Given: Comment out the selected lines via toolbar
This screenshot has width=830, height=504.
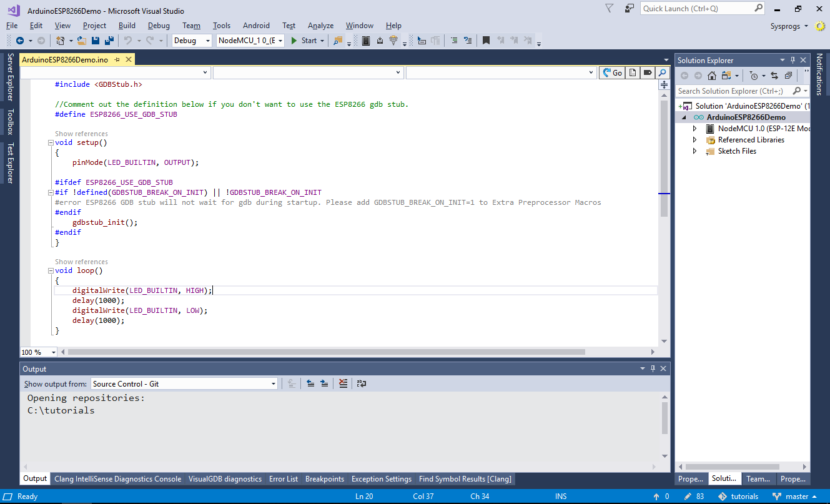Looking at the screenshot, I should (454, 41).
